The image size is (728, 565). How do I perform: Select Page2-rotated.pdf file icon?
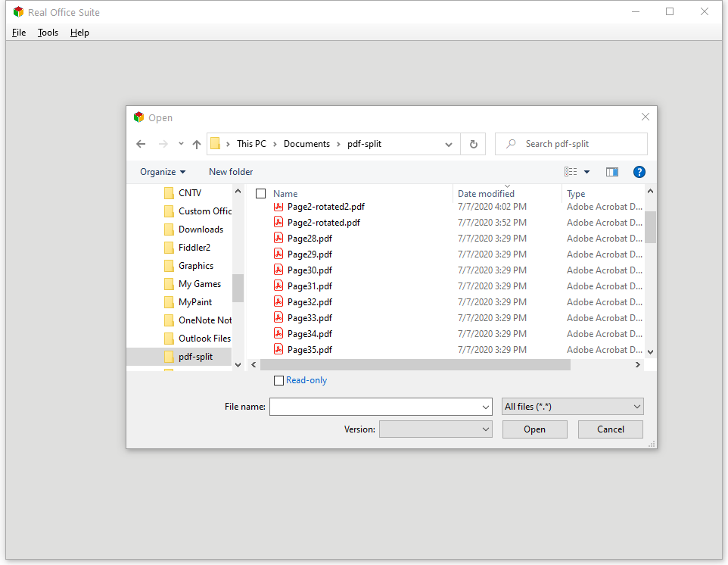(x=278, y=223)
